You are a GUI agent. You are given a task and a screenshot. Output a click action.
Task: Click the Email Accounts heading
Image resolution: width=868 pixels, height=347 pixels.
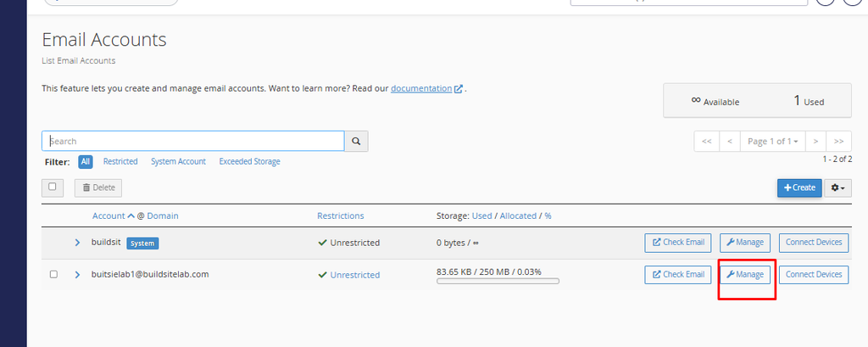(x=104, y=39)
